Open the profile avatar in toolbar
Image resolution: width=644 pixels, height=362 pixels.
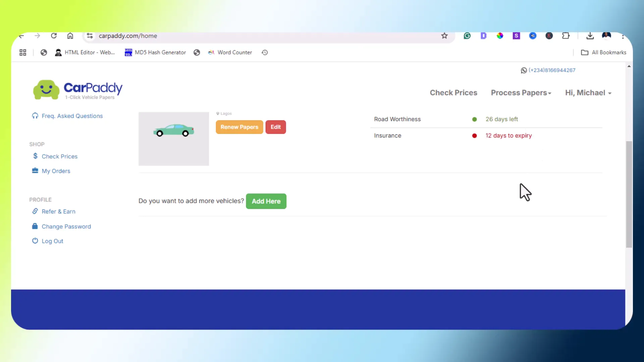click(606, 36)
